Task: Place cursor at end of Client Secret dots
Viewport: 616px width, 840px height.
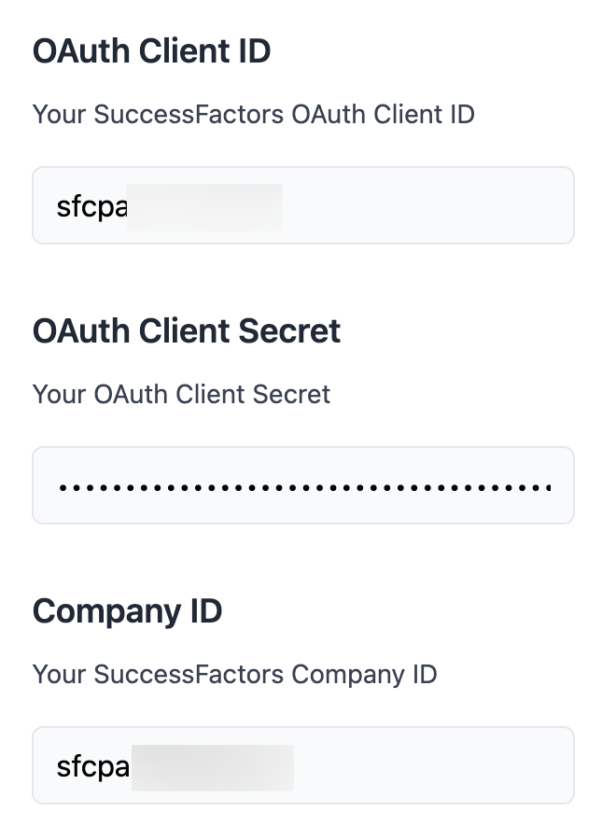Action: pyautogui.click(x=553, y=487)
